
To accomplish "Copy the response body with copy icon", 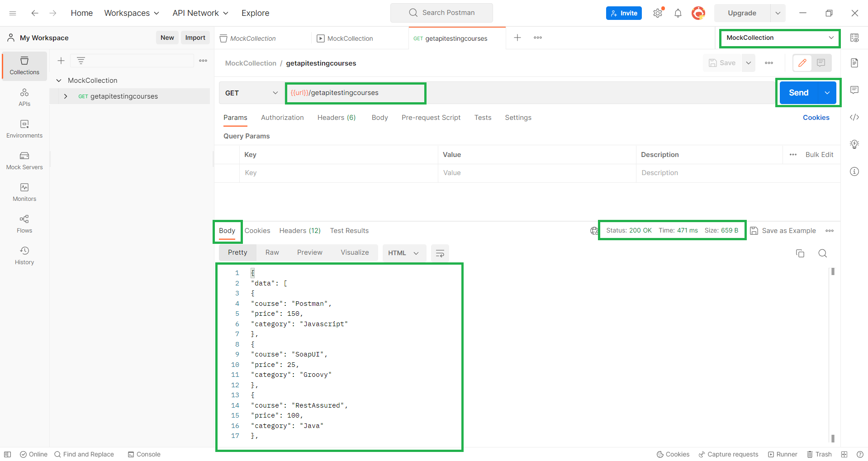I will point(800,253).
